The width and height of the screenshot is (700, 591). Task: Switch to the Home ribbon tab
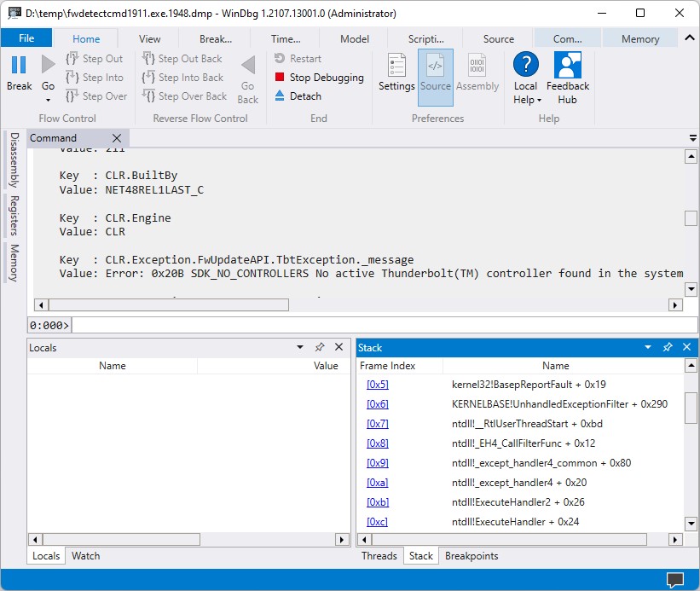pyautogui.click(x=86, y=39)
